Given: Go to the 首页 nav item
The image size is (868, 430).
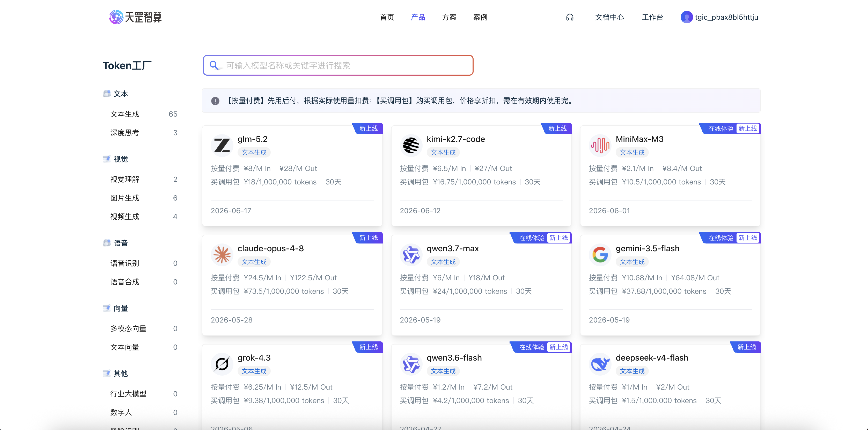Looking at the screenshot, I should pos(387,17).
